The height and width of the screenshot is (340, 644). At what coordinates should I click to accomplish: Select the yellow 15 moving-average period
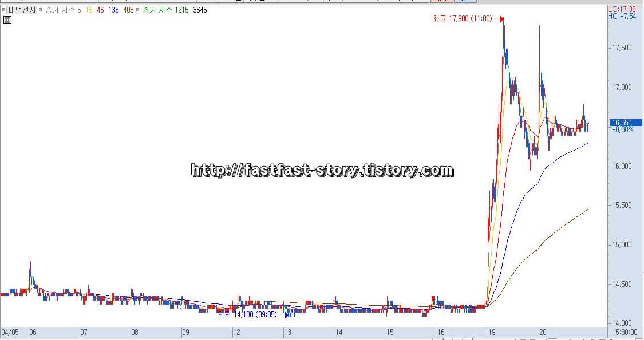(x=89, y=10)
